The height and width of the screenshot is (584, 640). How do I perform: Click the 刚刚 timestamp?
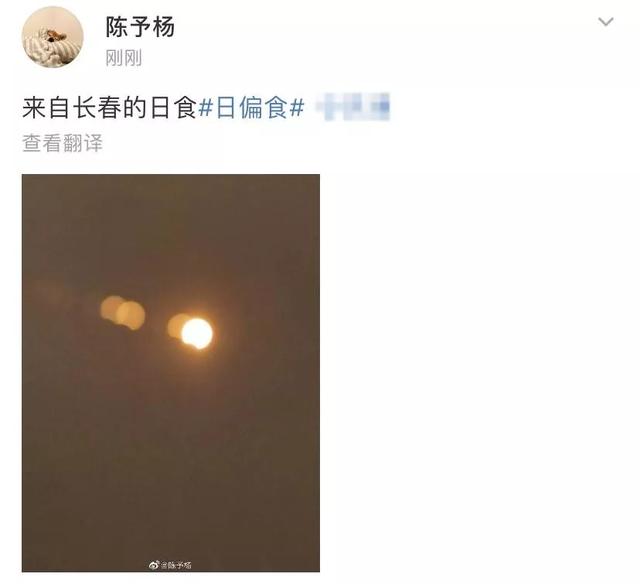124,58
